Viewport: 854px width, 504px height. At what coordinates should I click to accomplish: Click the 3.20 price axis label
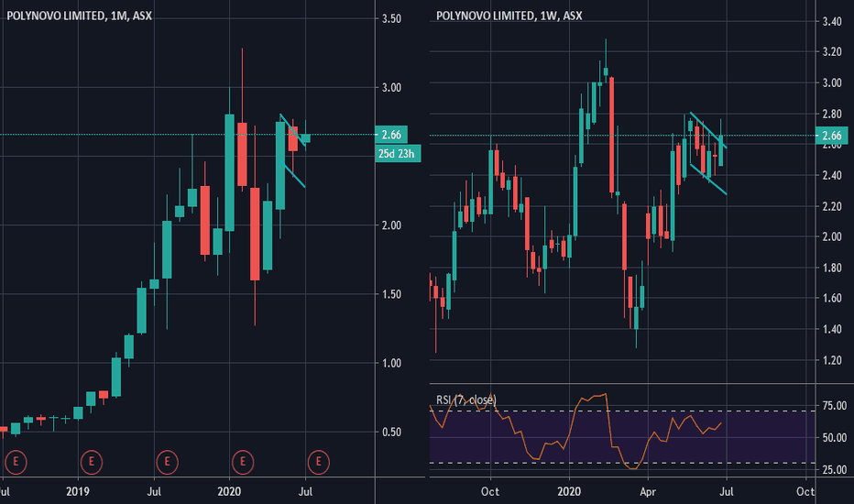(832, 52)
